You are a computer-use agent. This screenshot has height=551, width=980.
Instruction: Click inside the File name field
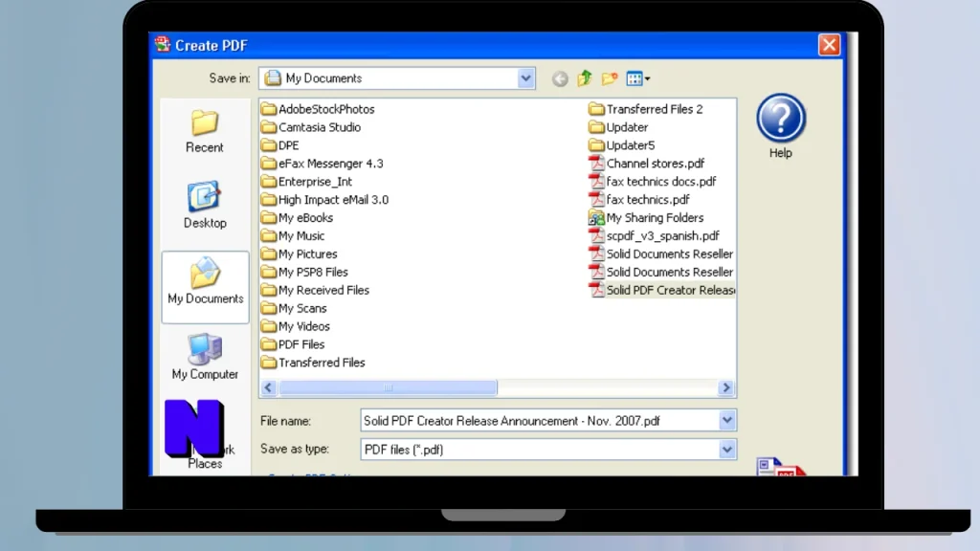540,421
